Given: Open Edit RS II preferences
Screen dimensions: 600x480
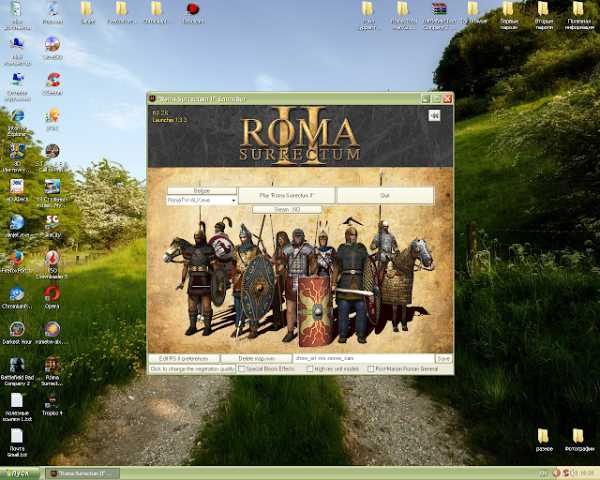Looking at the screenshot, I should pos(184,359).
